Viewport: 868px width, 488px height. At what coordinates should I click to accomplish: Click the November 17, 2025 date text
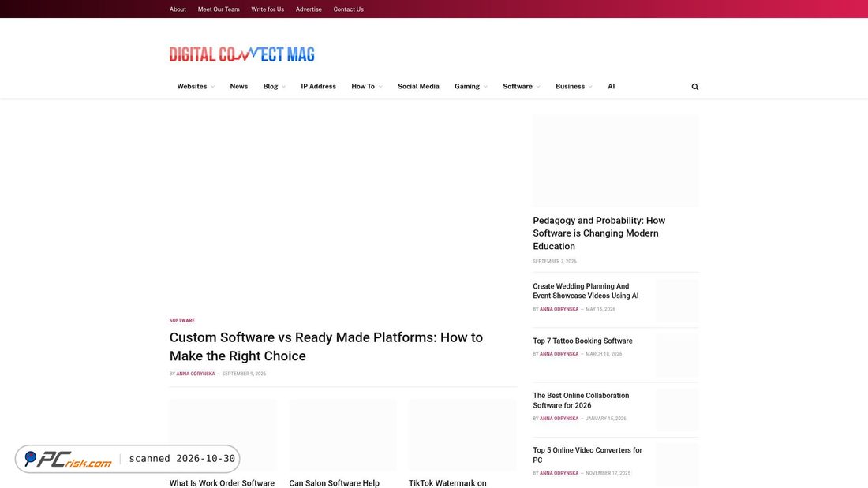(x=608, y=474)
